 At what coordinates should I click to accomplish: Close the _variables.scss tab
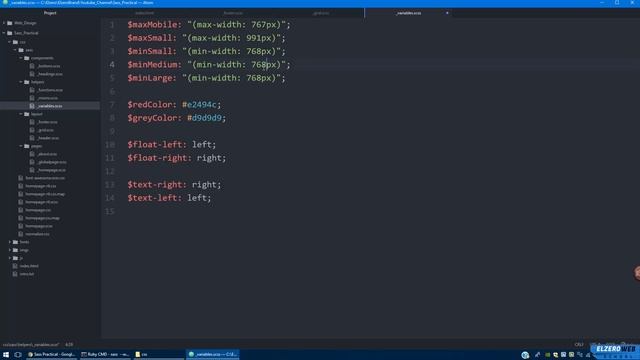447,13
